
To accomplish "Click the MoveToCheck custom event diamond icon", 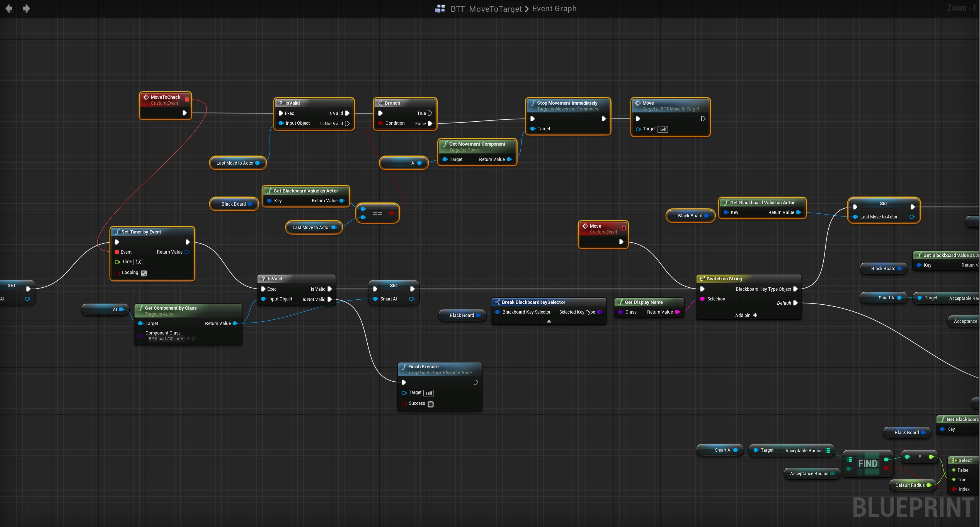I will coord(146,97).
